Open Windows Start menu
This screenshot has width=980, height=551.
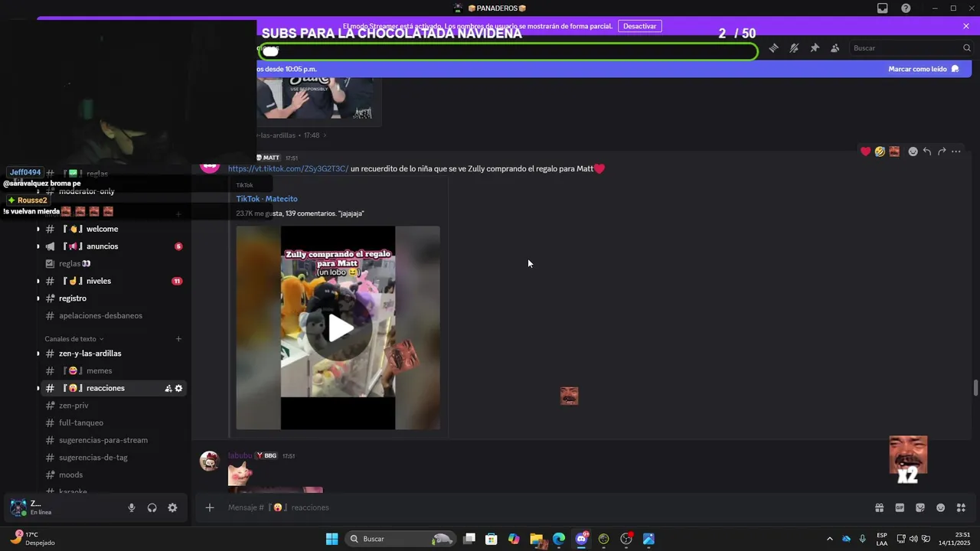[332, 539]
